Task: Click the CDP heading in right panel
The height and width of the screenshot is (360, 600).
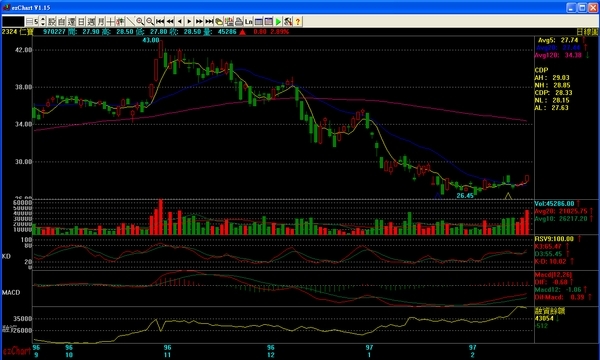Action: click(541, 70)
